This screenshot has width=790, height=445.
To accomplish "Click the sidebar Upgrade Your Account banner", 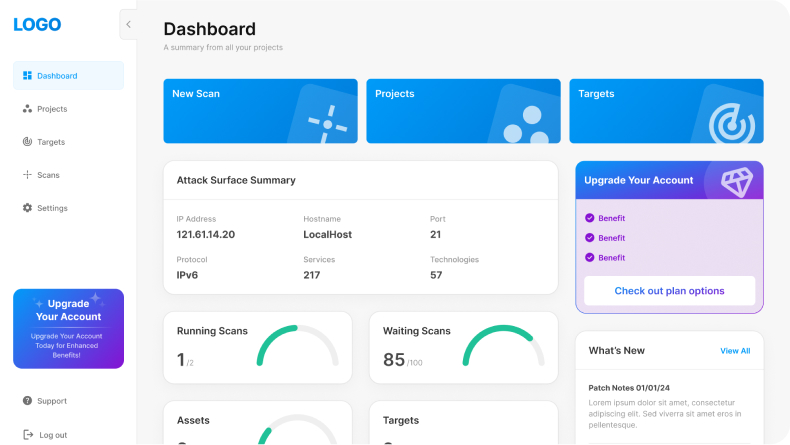I will coord(69,329).
